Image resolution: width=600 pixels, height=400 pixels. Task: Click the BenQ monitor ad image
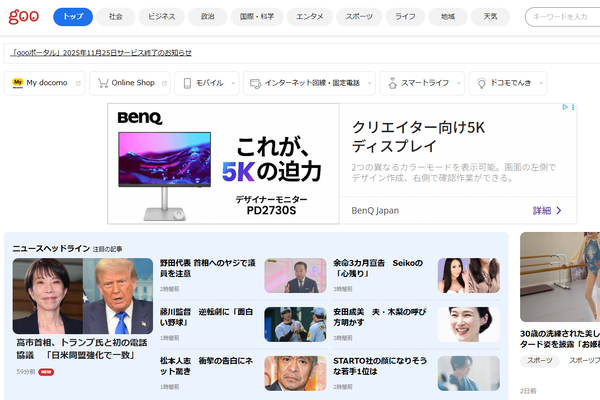pyautogui.click(x=223, y=163)
